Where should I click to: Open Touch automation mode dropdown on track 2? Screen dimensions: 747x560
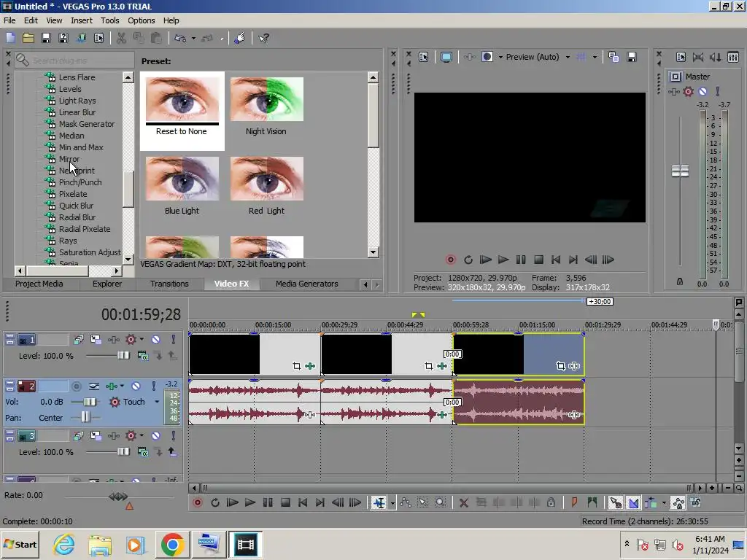pyautogui.click(x=157, y=402)
